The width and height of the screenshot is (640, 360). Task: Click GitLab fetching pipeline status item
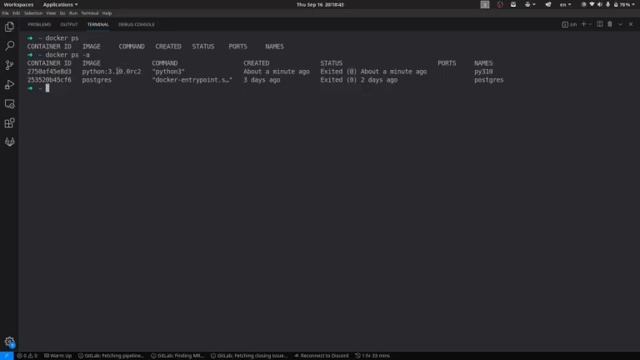111,356
